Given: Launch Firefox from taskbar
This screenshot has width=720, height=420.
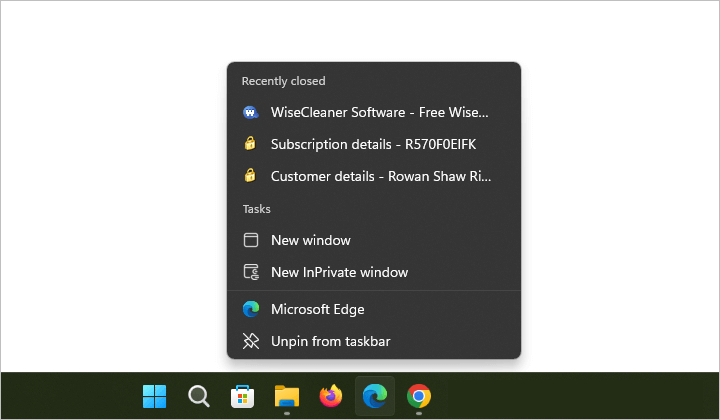Looking at the screenshot, I should [331, 396].
